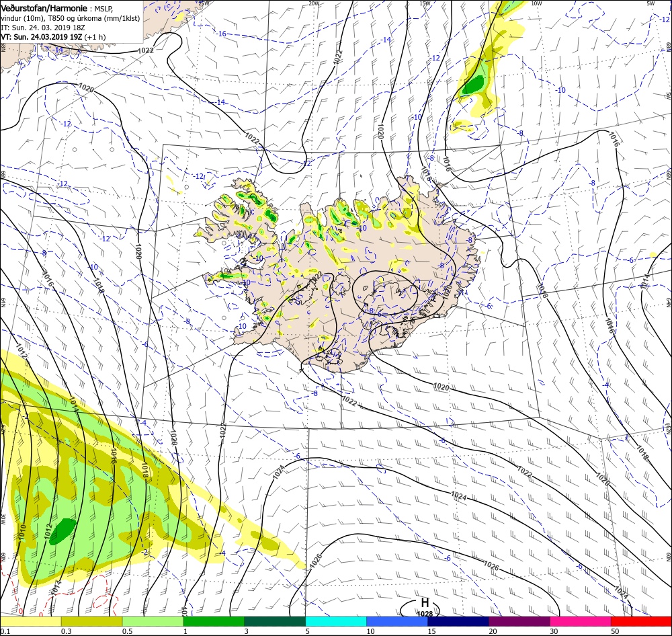Click the blue 10–15 legend swatch

point(397,621)
